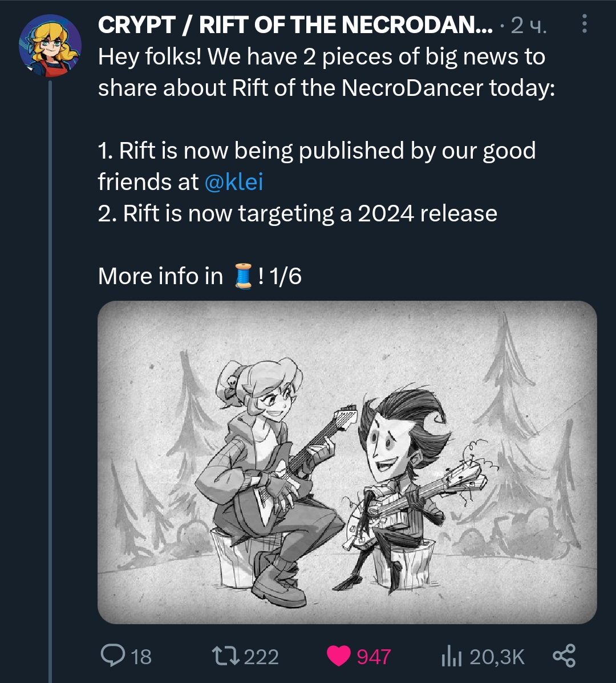
Task: Click the 947 likes count
Action: (374, 657)
